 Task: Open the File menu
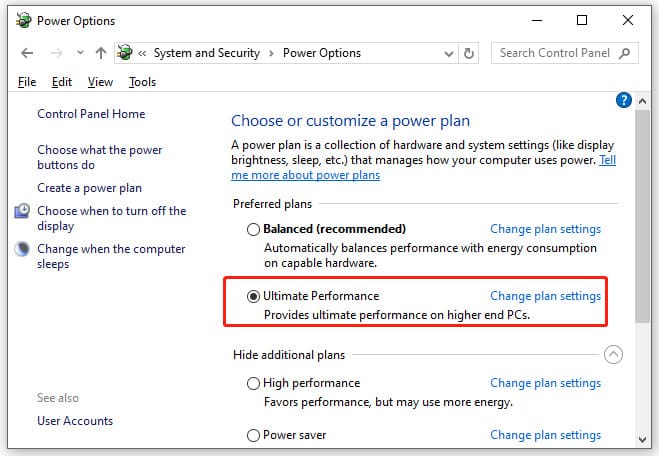[x=27, y=82]
